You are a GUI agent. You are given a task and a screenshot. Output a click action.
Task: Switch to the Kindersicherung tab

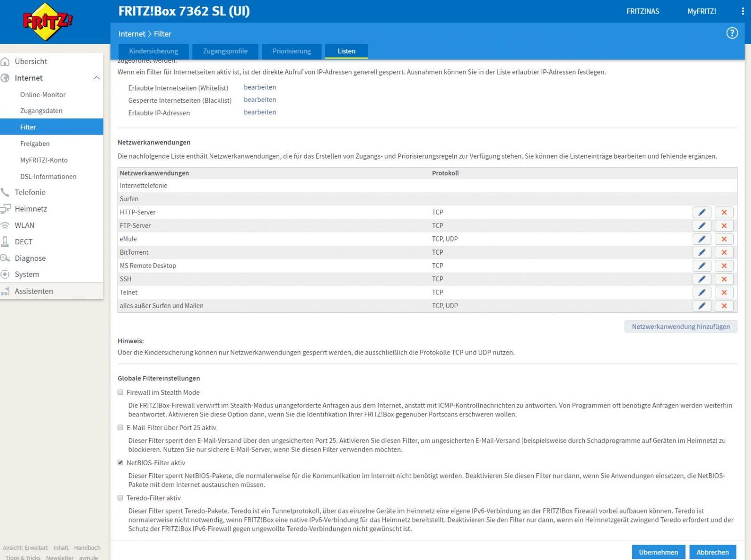point(153,51)
